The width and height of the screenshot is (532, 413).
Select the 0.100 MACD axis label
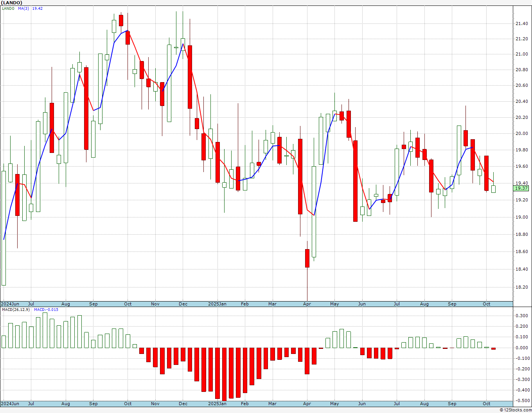point(521,337)
